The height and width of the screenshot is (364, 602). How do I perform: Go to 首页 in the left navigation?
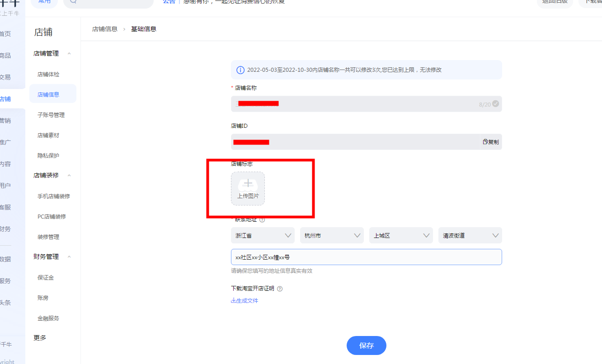click(5, 34)
